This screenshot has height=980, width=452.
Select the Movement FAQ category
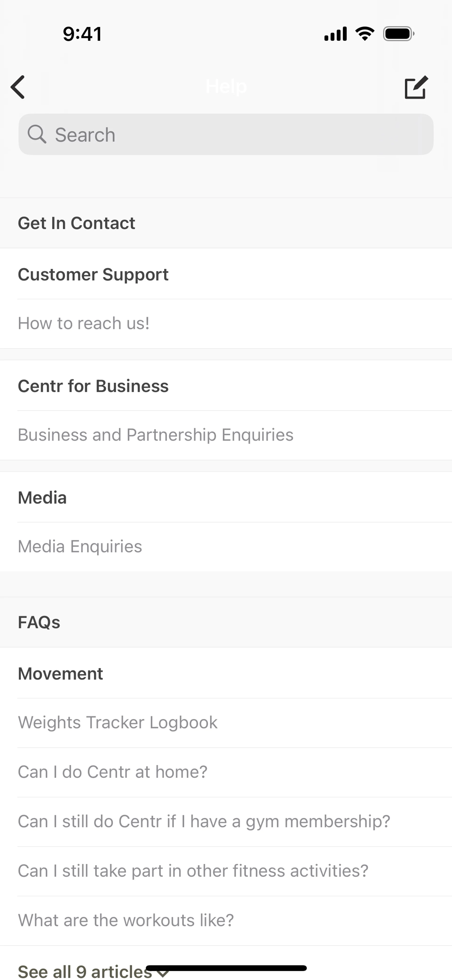61,674
